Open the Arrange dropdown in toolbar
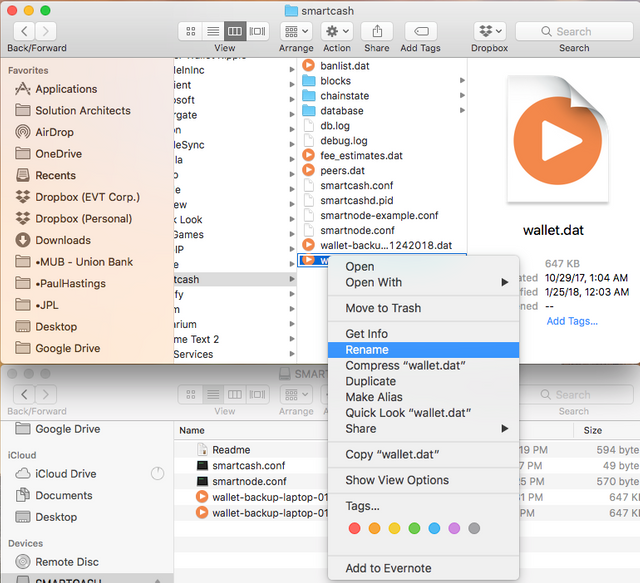 pyautogui.click(x=296, y=32)
